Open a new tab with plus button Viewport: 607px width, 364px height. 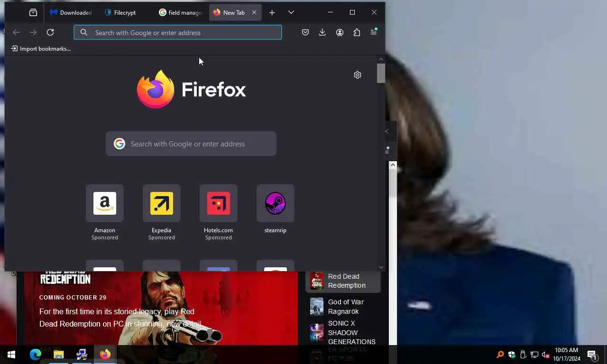[272, 13]
